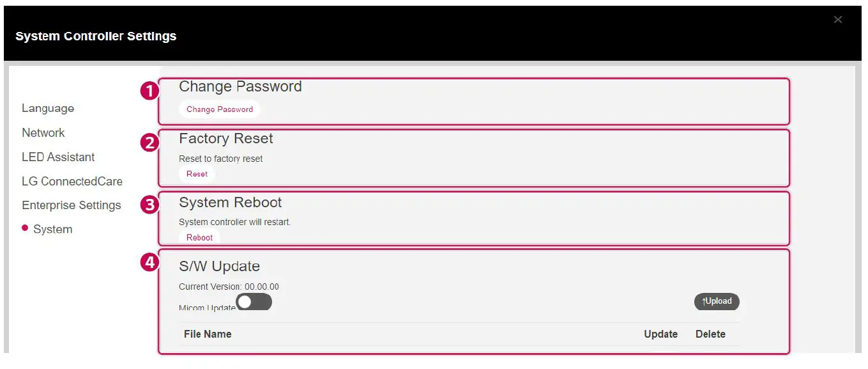Image resolution: width=868 pixels, height=369 pixels.
Task: Toggle the Micom Update switch
Action: tap(254, 302)
